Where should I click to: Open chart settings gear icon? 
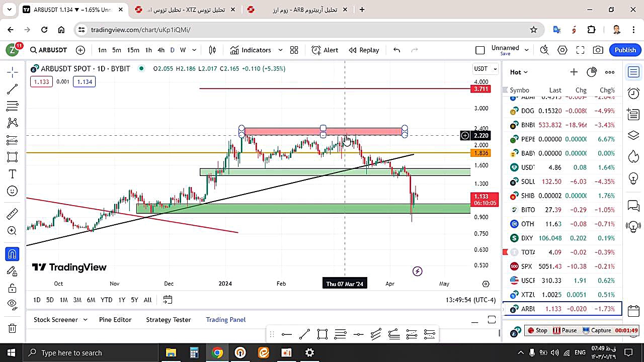(x=562, y=50)
